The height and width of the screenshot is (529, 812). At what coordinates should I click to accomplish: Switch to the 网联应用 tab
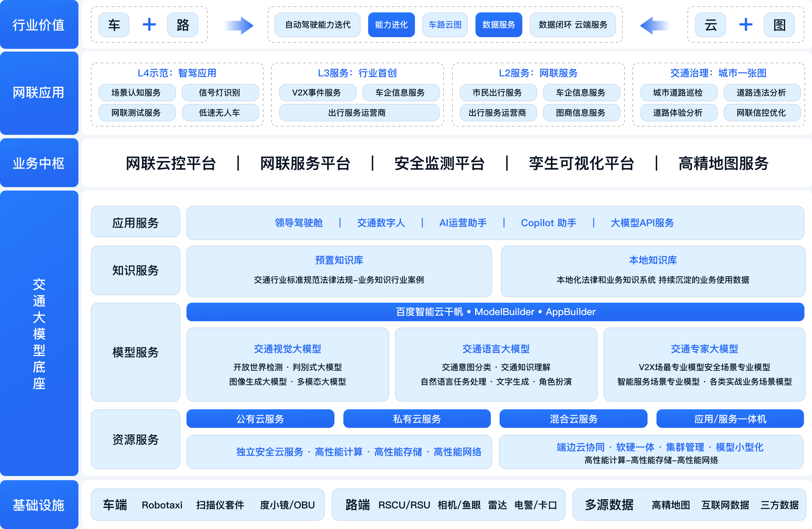(39, 93)
